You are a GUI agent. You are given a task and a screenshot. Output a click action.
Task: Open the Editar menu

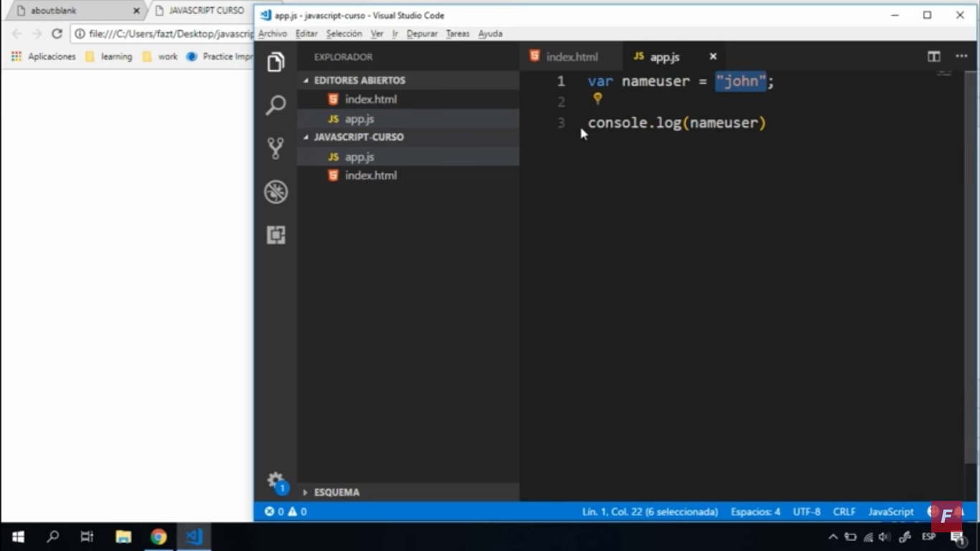tap(306, 34)
